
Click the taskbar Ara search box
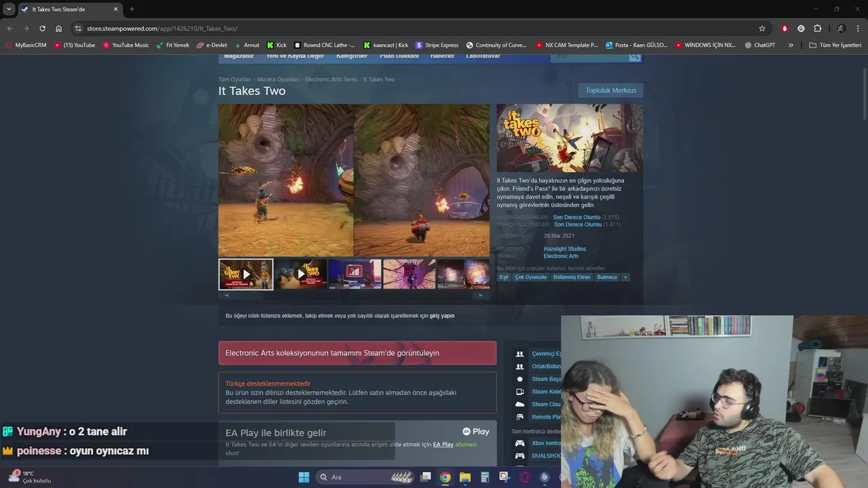coord(366,477)
